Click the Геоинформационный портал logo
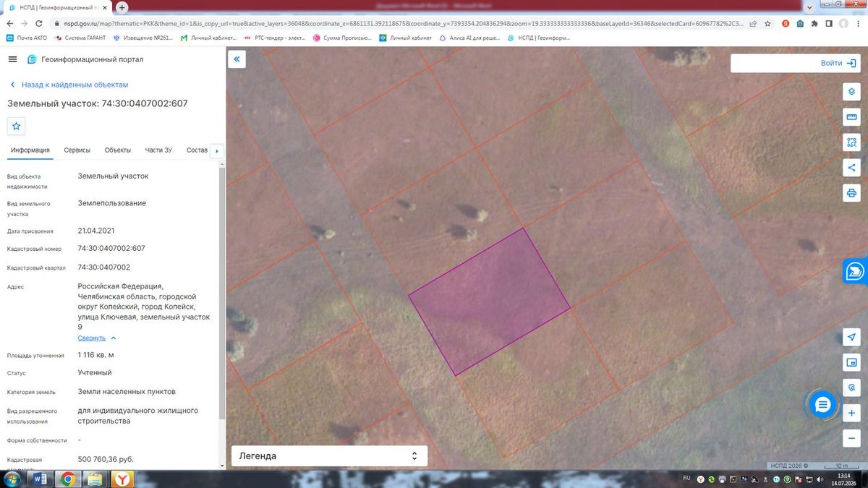Image resolution: width=868 pixels, height=488 pixels. click(85, 59)
